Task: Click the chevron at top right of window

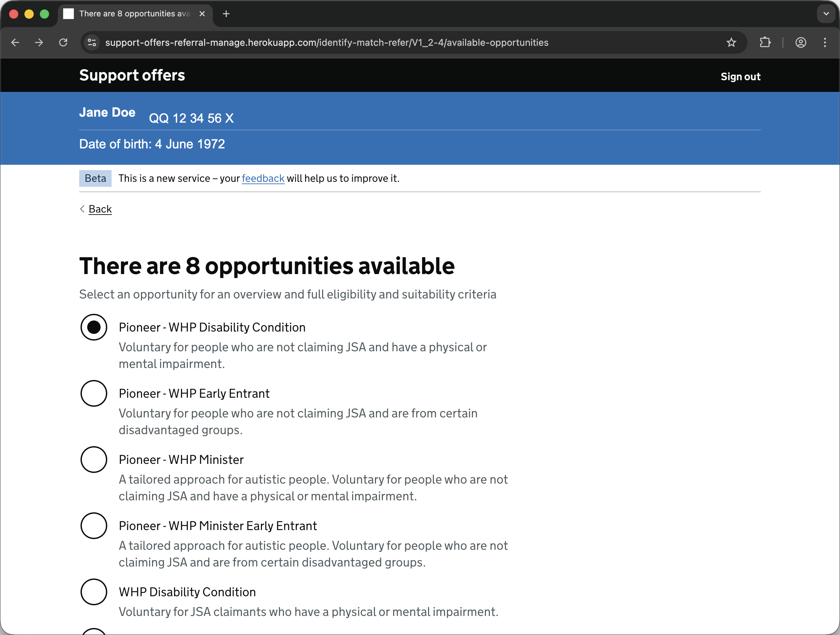Action: [826, 14]
